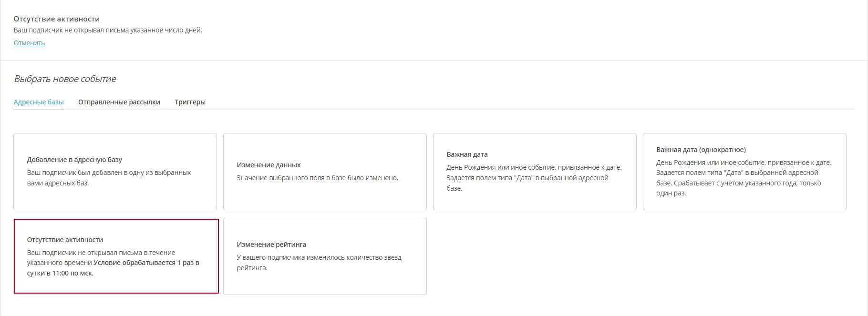
Task: Pick the Важная дата event card title
Action: pyautogui.click(x=467, y=154)
